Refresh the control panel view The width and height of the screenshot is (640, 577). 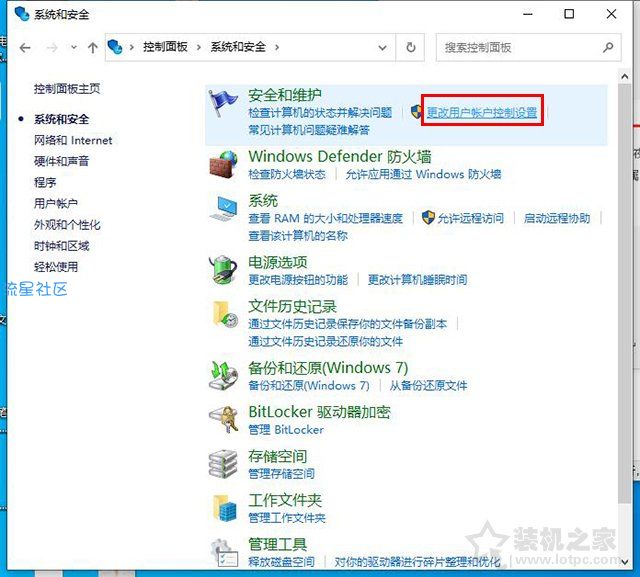[411, 47]
